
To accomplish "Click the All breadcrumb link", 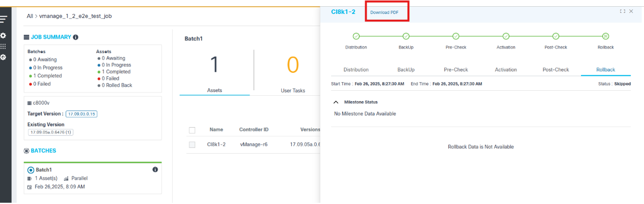I will (x=30, y=16).
